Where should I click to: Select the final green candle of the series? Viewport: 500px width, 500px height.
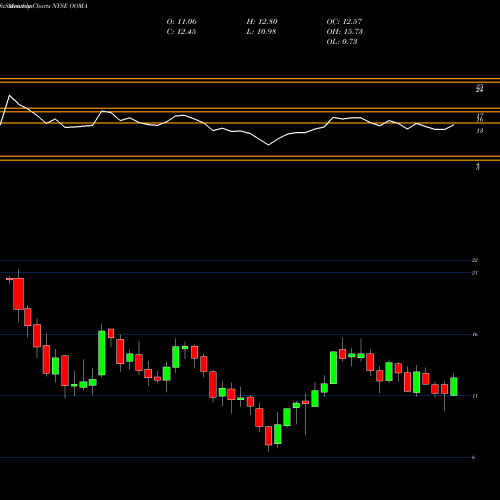pos(454,387)
